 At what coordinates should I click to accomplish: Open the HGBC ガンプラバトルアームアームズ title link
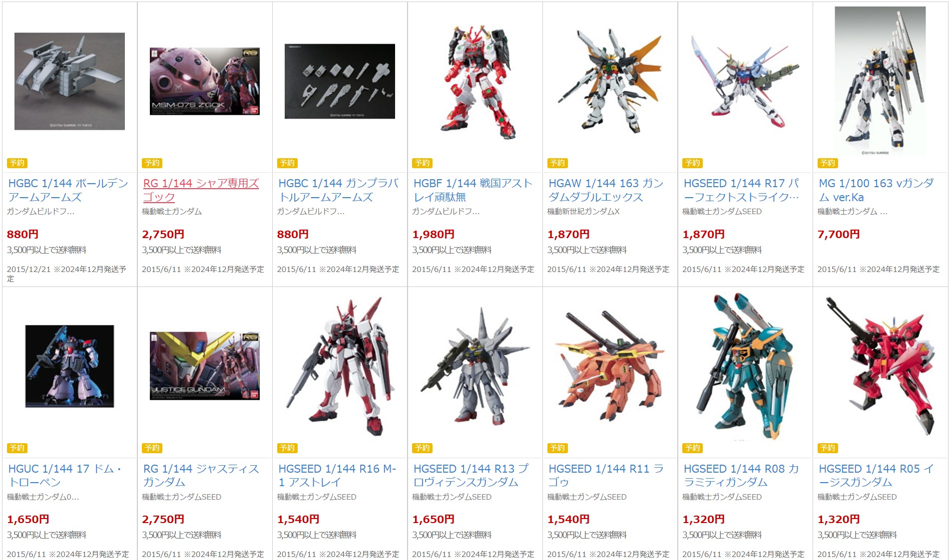[x=338, y=190]
